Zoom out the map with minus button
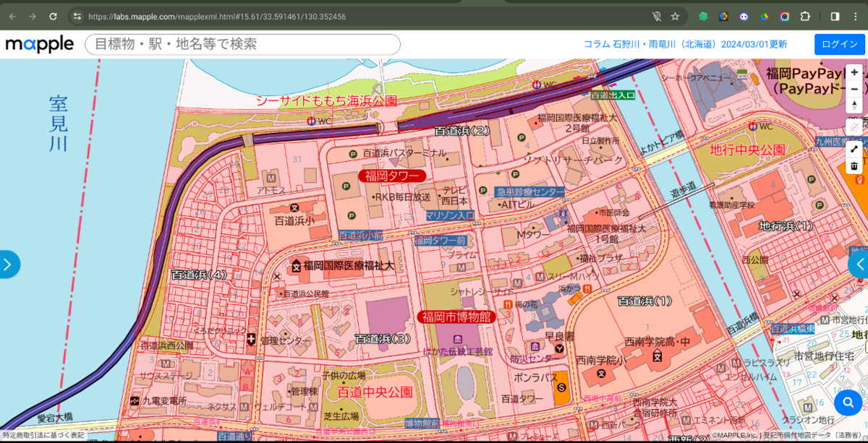The image size is (868, 443). (x=854, y=89)
